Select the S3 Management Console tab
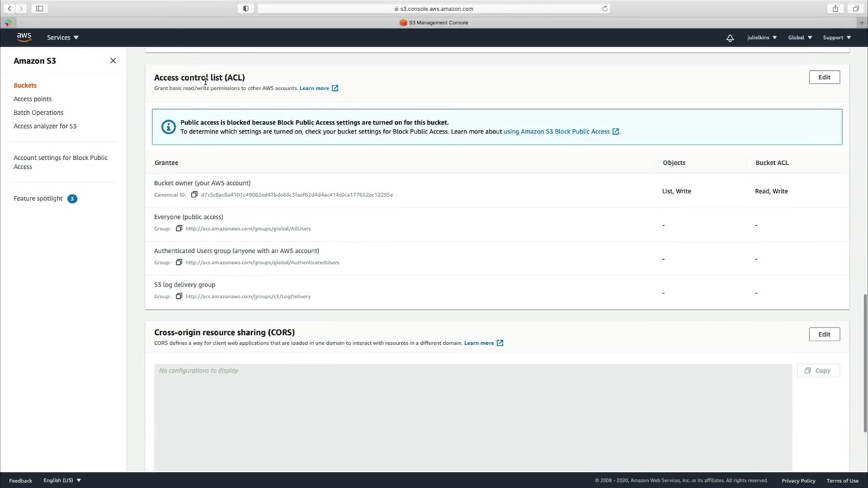 point(434,22)
